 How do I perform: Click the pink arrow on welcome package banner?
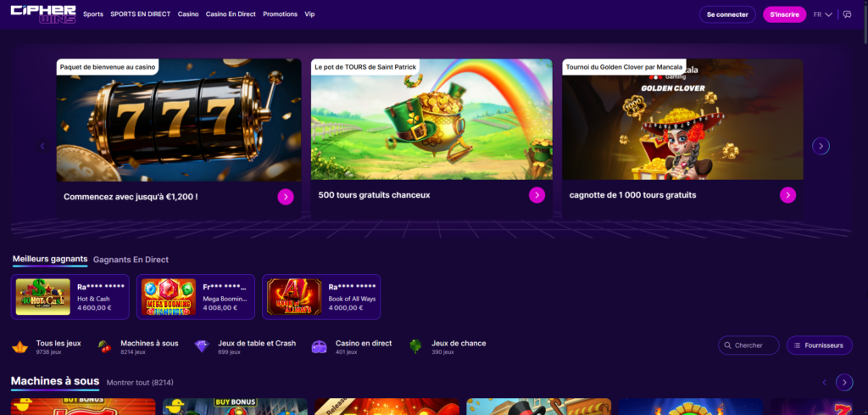286,196
